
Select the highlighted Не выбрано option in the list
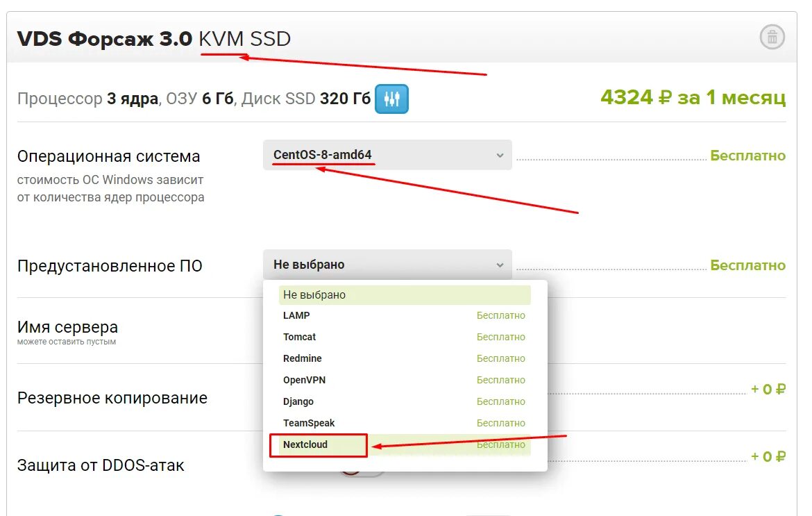[405, 294]
